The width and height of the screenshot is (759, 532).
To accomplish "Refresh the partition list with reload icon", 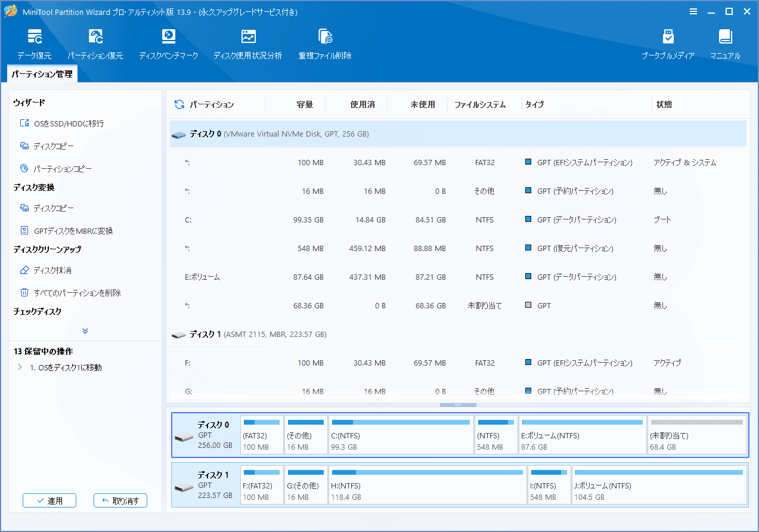I will click(x=179, y=104).
